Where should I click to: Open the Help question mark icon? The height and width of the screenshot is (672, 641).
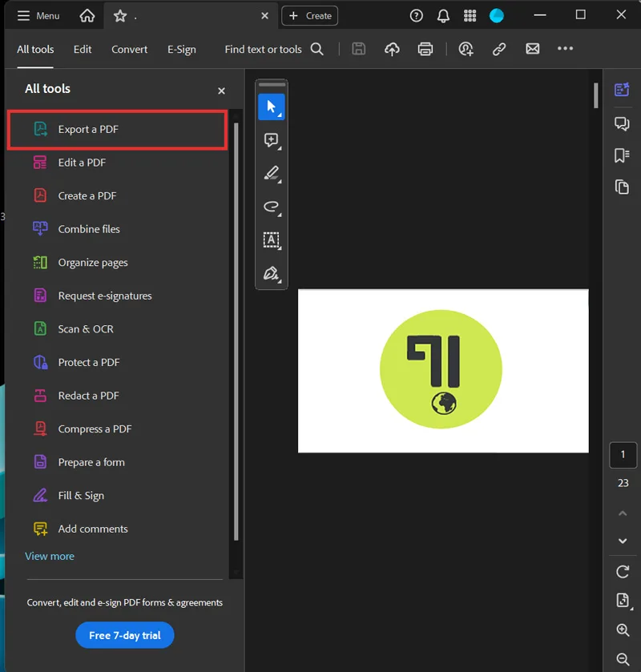pyautogui.click(x=416, y=16)
